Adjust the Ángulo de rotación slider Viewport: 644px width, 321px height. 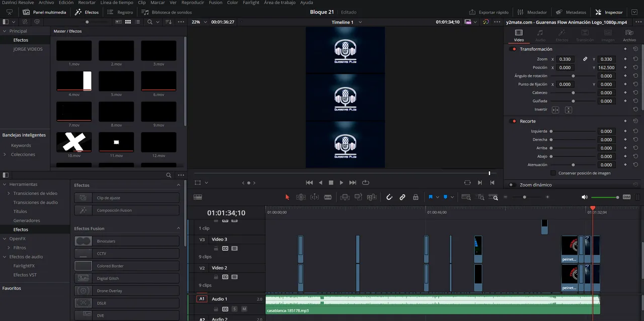coord(573,76)
